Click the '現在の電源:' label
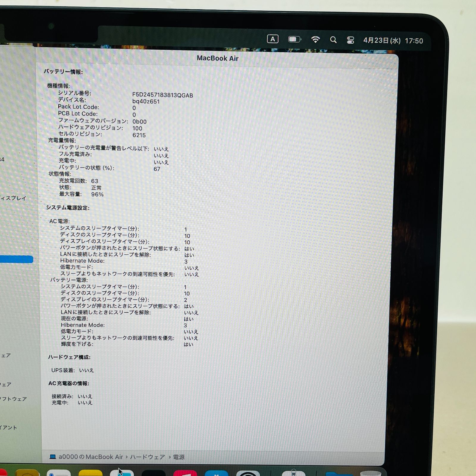The image size is (476, 476). (x=74, y=319)
